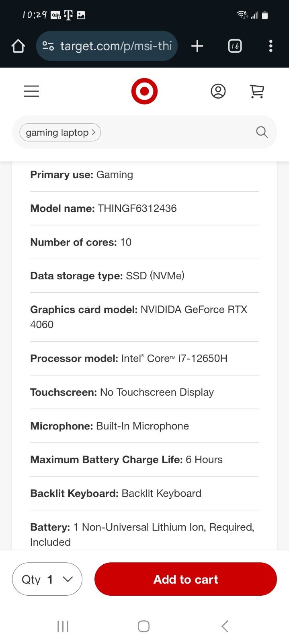View site info icon in address bar

click(48, 46)
